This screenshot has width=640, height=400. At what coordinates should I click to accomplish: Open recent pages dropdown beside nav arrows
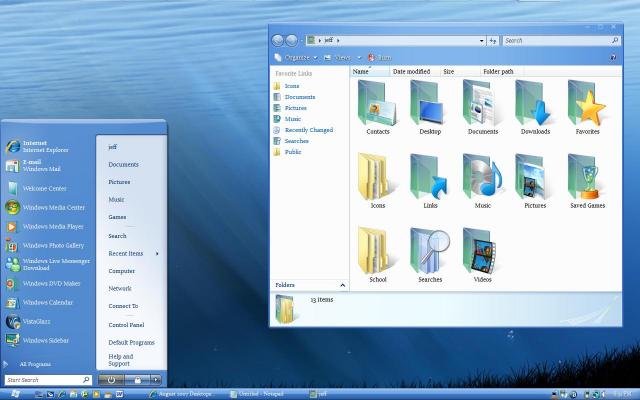pyautogui.click(x=301, y=40)
